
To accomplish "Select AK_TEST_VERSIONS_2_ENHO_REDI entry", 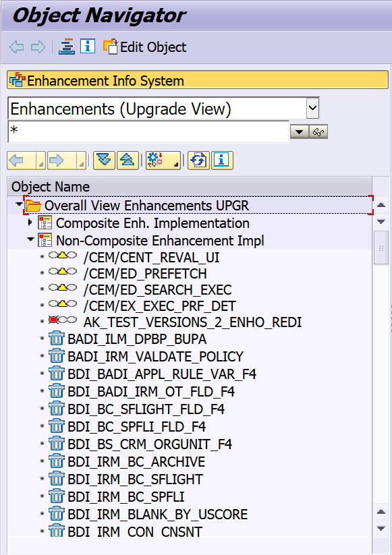I will (x=193, y=322).
